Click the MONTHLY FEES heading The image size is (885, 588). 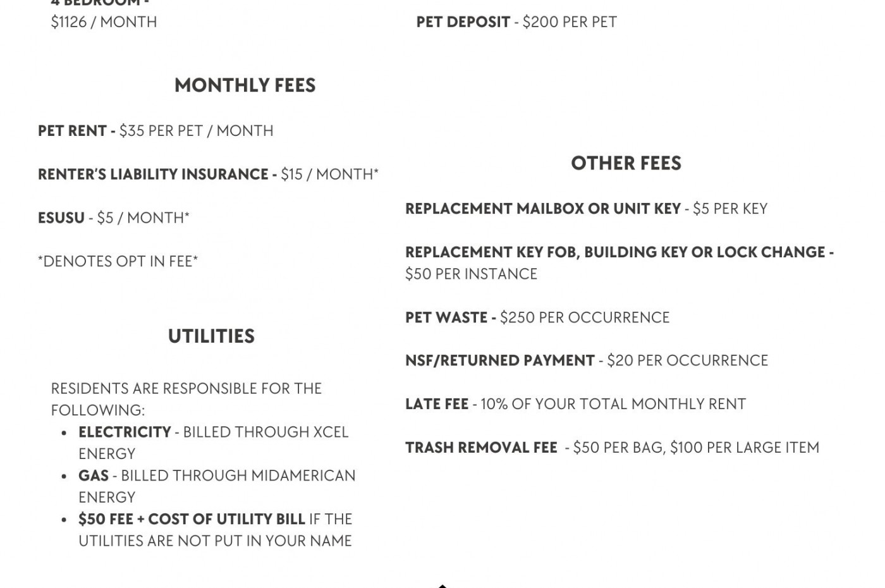coord(245,85)
